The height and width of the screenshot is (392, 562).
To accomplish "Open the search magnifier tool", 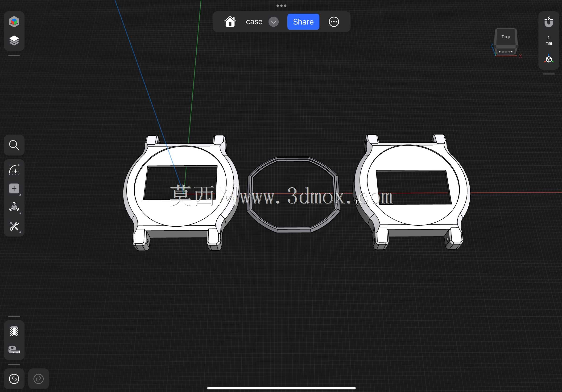I will pos(14,145).
